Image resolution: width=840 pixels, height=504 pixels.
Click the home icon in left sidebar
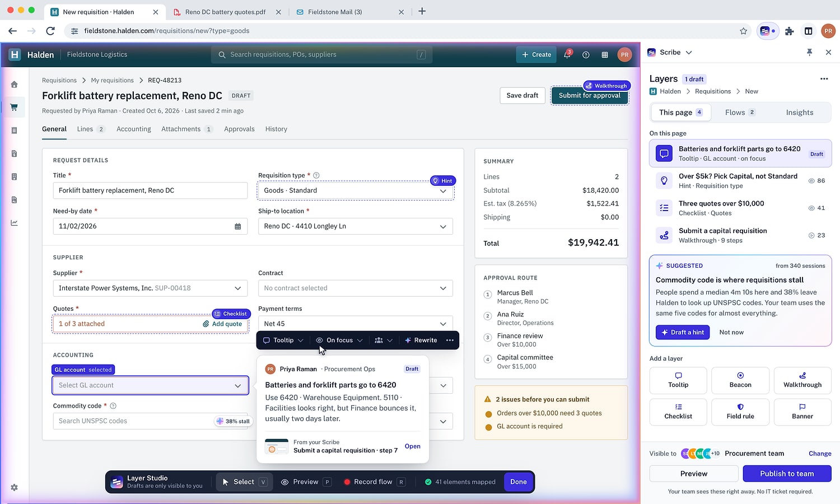pos(14,85)
